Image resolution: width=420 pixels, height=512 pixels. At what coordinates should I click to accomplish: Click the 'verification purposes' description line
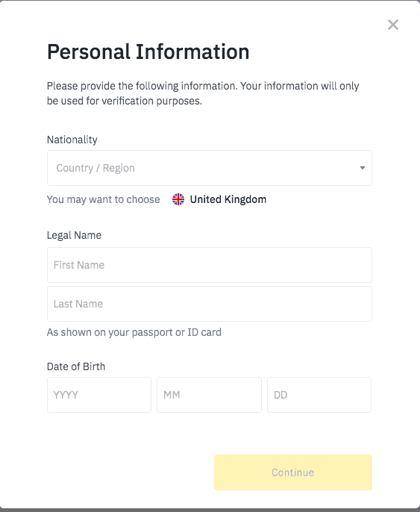click(x=125, y=101)
